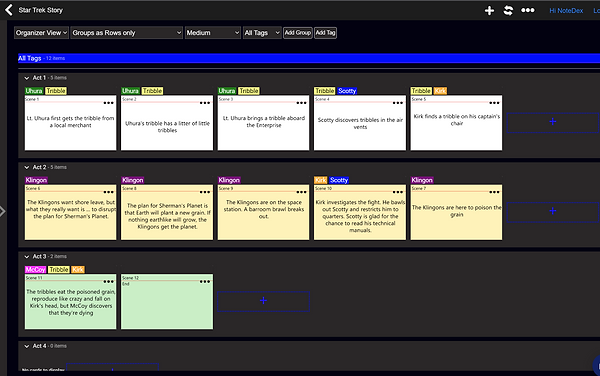Viewport: 600px width, 376px height.
Task: Open the Scene 1 card options dots
Action: 108,103
